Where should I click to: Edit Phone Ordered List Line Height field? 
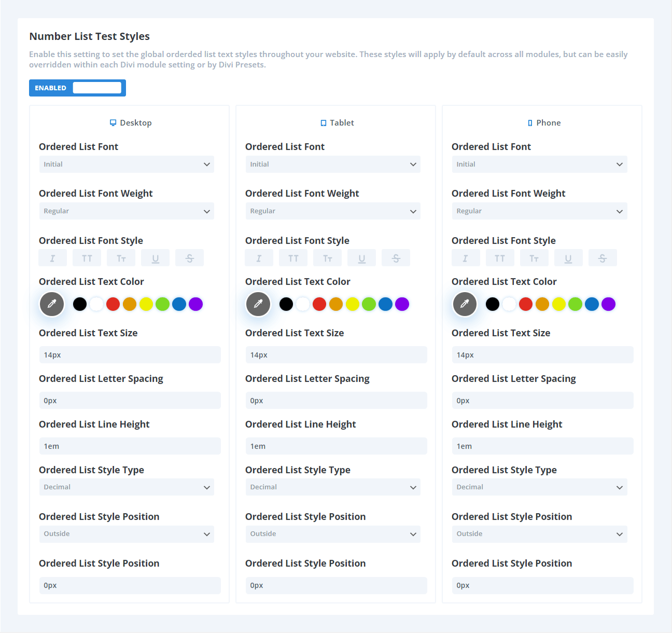click(x=543, y=446)
